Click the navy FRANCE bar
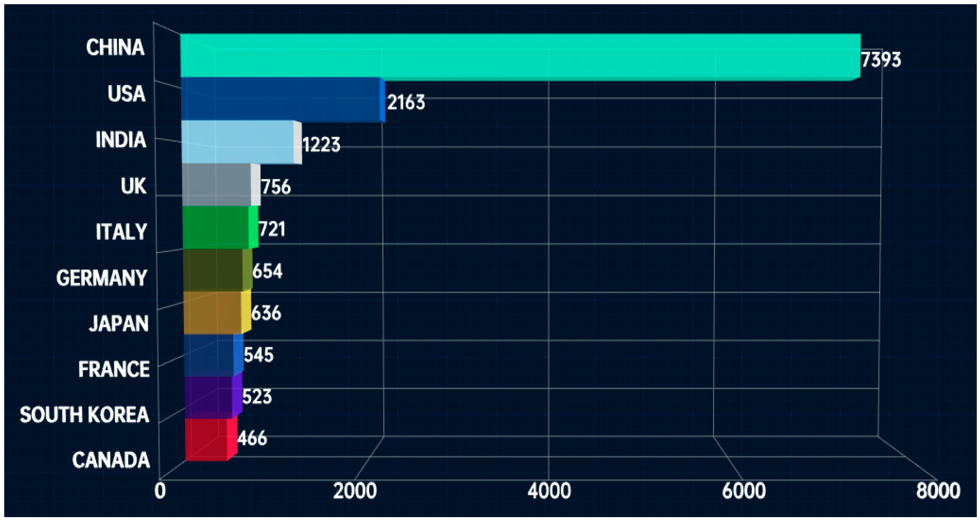 coord(209,355)
